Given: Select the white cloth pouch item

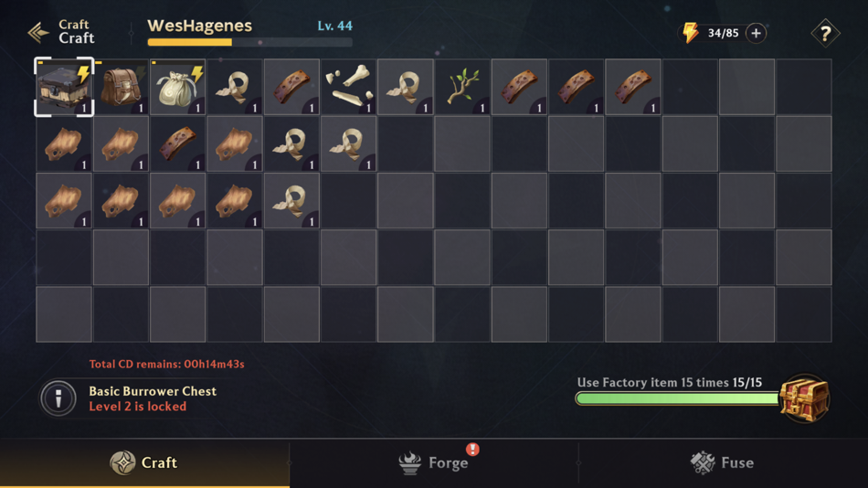Looking at the screenshot, I should point(177,87).
